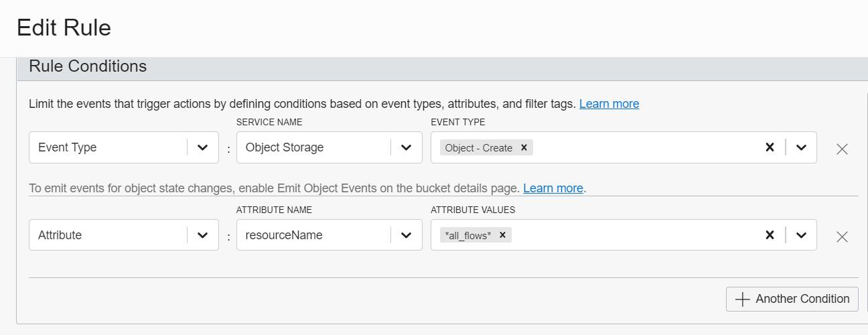Clear all attribute values
This screenshot has width=868, height=335.
pyautogui.click(x=770, y=235)
